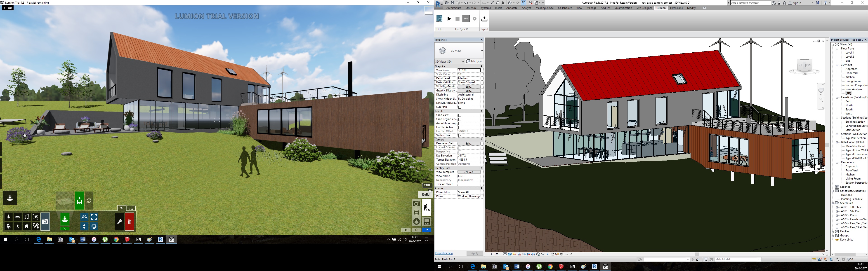
Task: Click Rendering Settings Edit button
Action: pyautogui.click(x=469, y=143)
